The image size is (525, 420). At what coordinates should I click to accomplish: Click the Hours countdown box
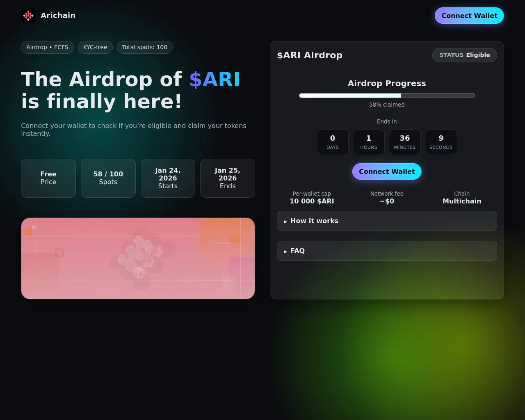click(369, 142)
